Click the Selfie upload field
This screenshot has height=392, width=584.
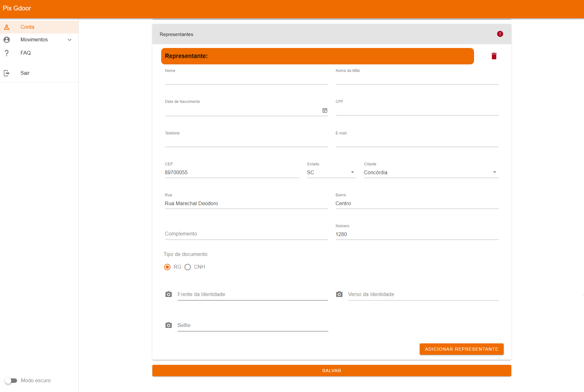(x=252, y=325)
